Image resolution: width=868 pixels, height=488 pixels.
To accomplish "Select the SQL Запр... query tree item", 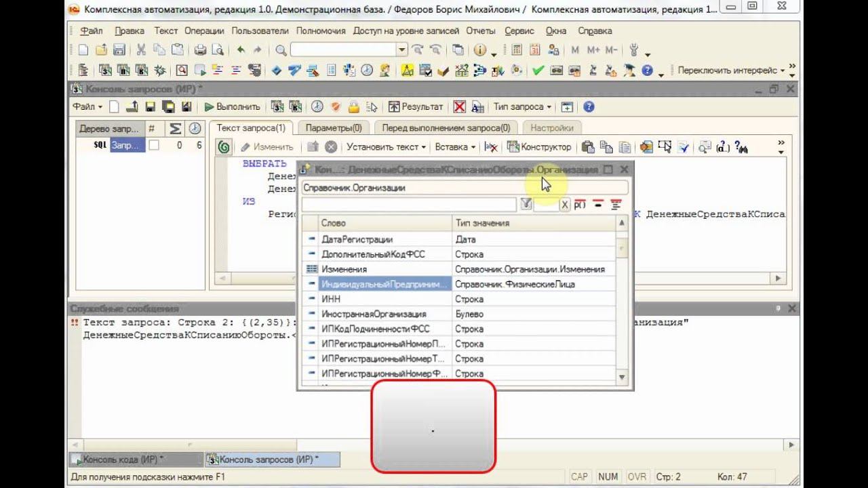I will coord(119,145).
